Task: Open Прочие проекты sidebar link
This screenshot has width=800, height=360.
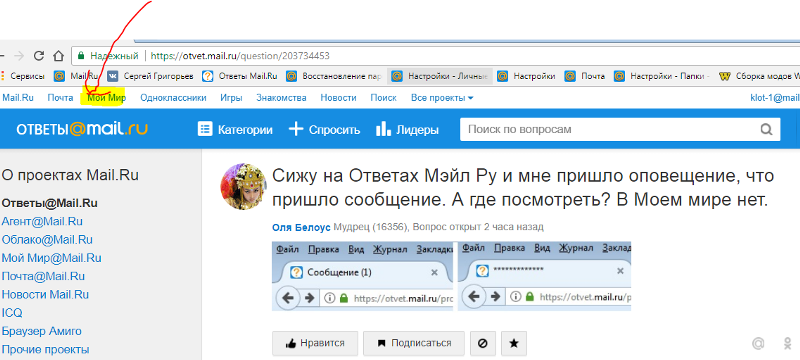Action: click(x=45, y=350)
